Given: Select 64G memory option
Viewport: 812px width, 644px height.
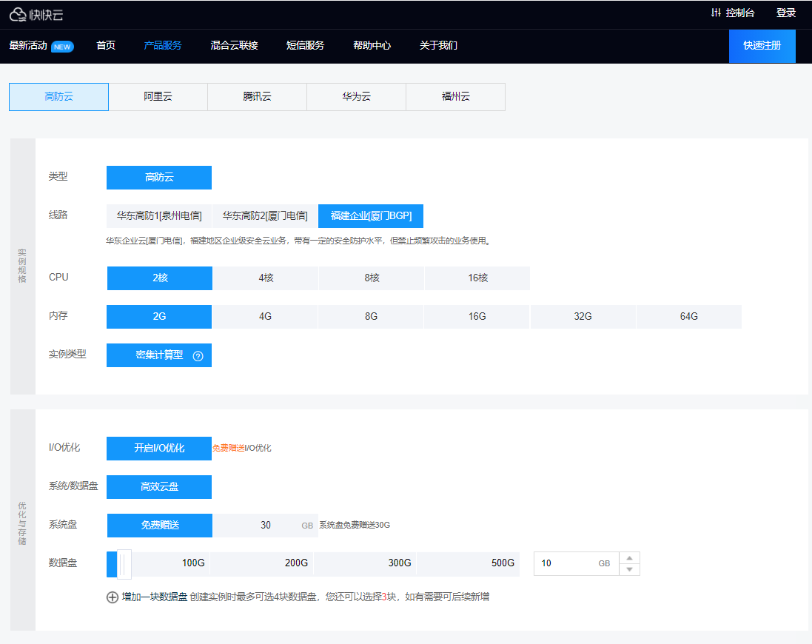Looking at the screenshot, I should pyautogui.click(x=688, y=316).
